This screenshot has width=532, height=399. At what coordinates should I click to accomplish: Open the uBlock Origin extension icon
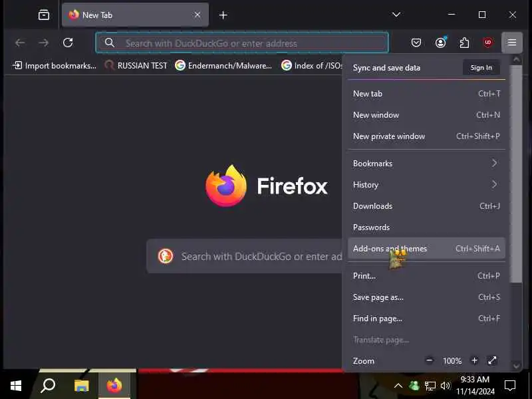tap(488, 43)
